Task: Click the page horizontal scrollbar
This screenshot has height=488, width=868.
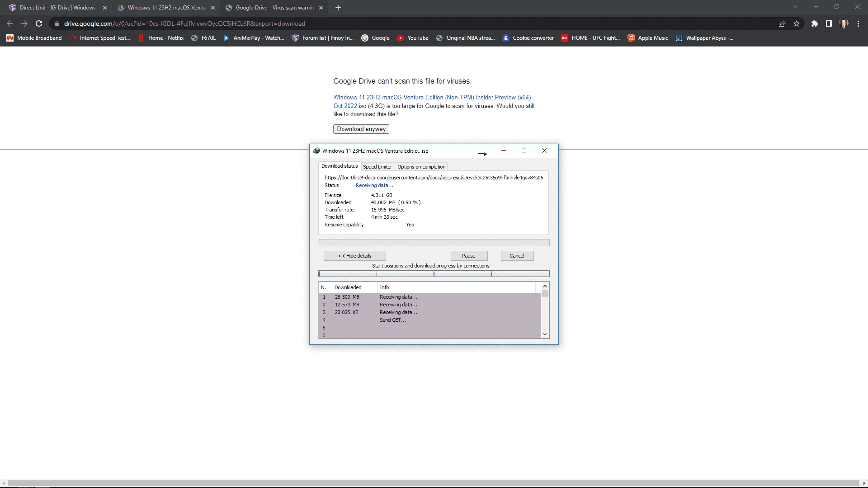Action: [x=434, y=483]
